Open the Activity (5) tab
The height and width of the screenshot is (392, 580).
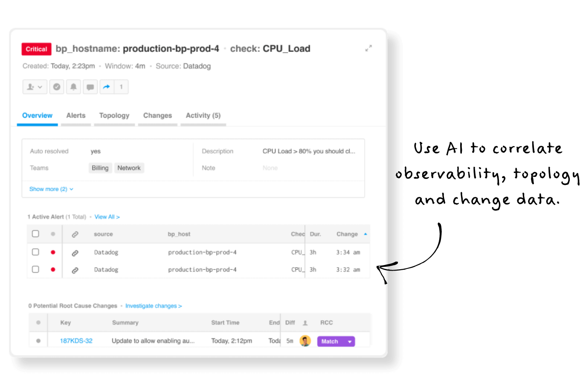click(x=203, y=115)
